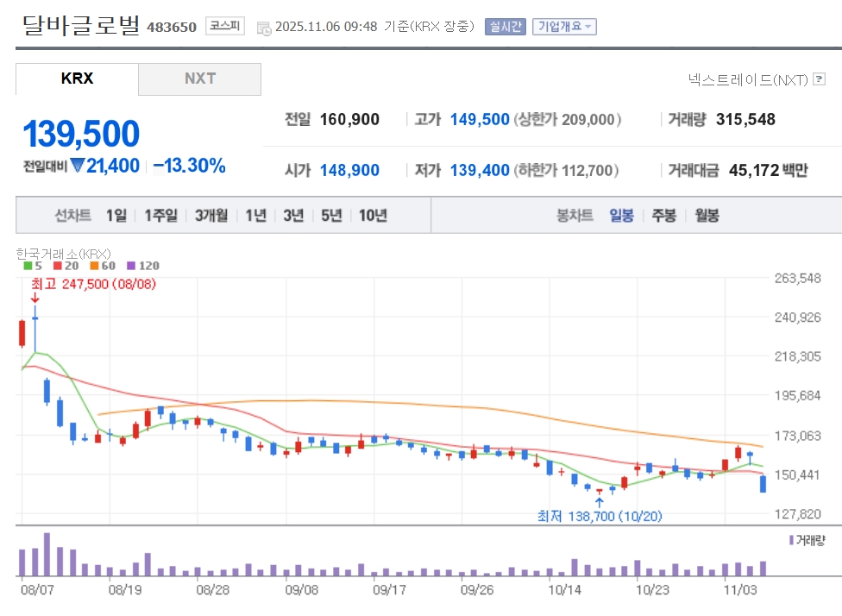This screenshot has width=842, height=616.
Task: Click the latest blue candlestick on chart
Action: (763, 484)
